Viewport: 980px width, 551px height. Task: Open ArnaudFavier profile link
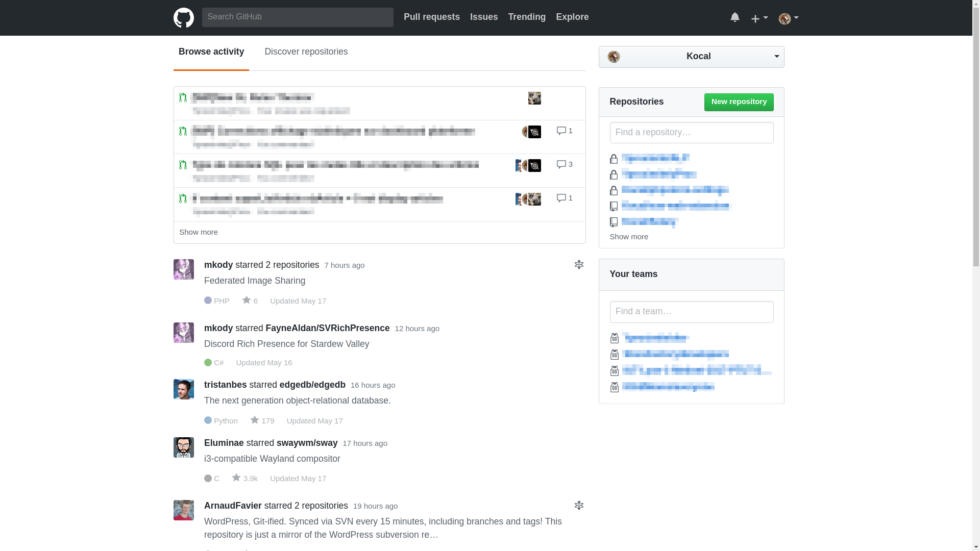(x=233, y=506)
